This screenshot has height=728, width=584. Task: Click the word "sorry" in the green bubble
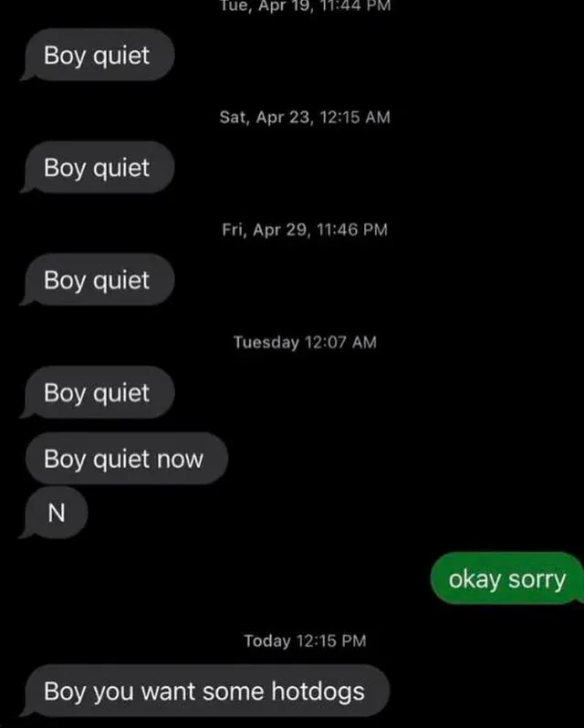(x=537, y=580)
